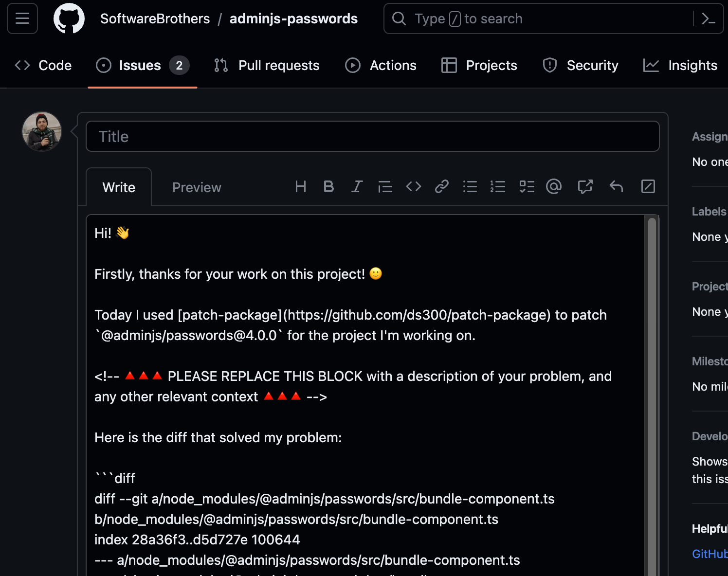
Task: Click the issue body text area
Action: tap(365, 395)
